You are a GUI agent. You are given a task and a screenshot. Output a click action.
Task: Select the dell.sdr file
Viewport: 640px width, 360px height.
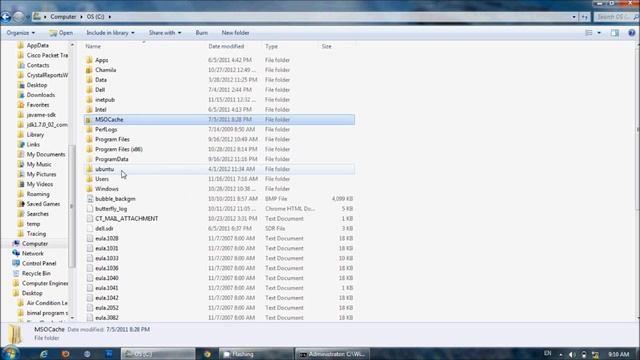tap(104, 229)
